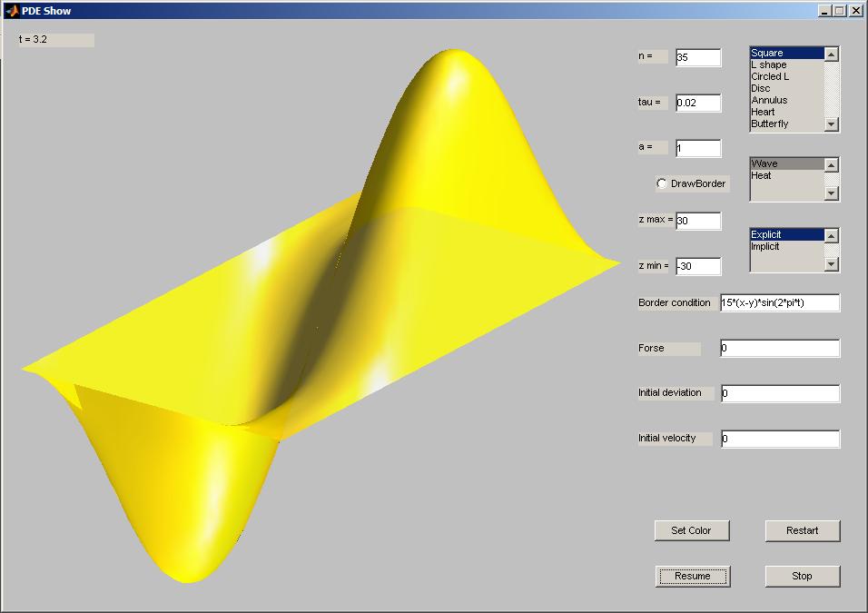Click shape list scroll down arrow
The width and height of the screenshot is (868, 613).
[832, 124]
